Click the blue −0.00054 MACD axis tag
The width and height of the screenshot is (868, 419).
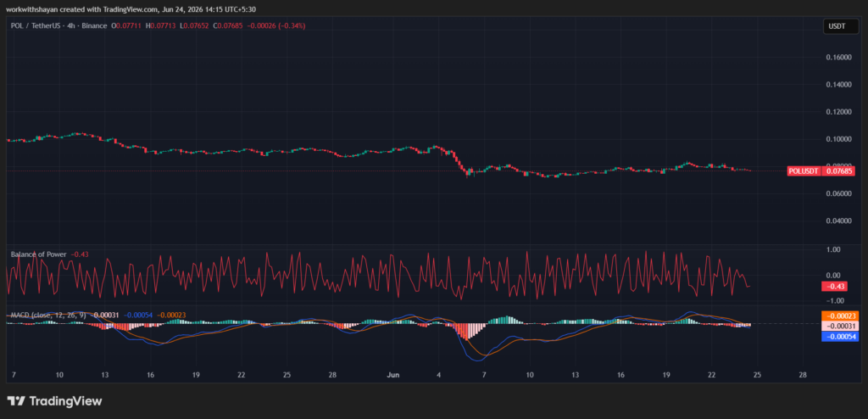click(840, 337)
